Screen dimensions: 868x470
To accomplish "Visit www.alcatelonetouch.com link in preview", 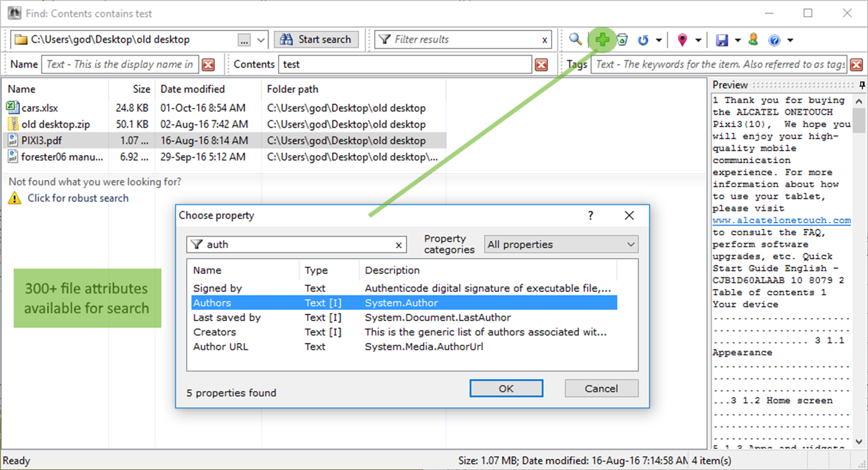I will [781, 220].
